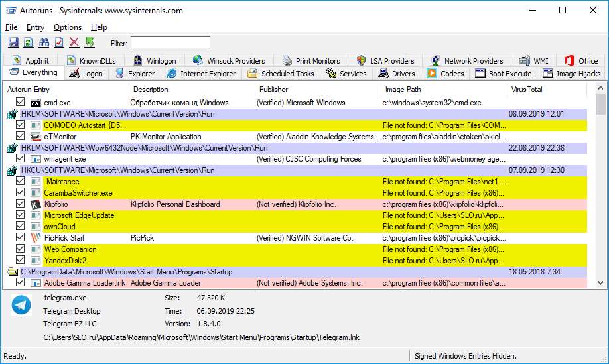Click the Refresh toolbar icon
This screenshot has height=364, width=609.
(29, 42)
